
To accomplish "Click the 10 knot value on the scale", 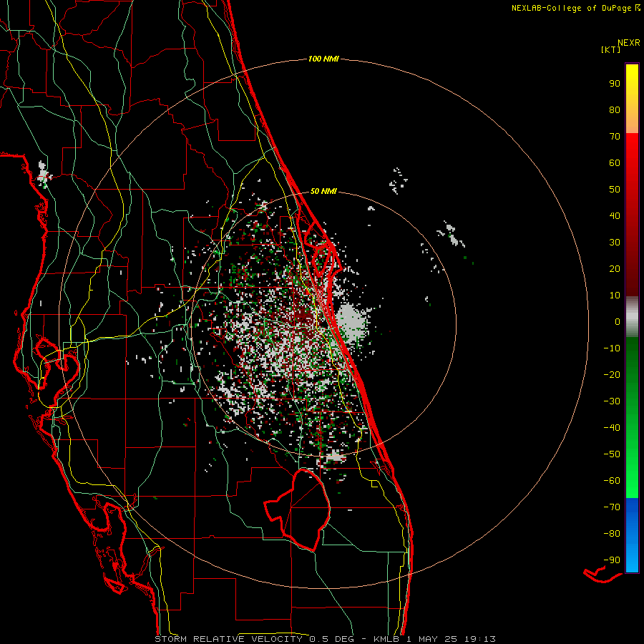I will [x=615, y=296].
